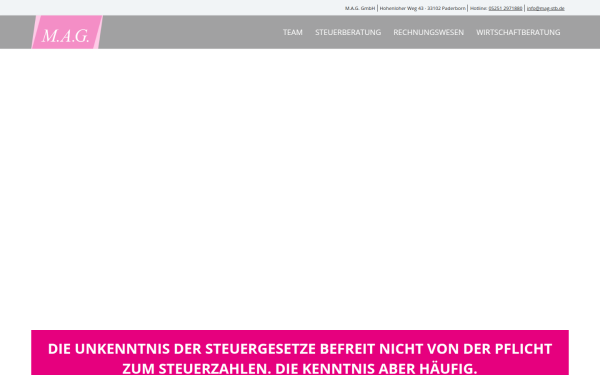
Task: Open the TEAM menu item
Action: point(293,33)
